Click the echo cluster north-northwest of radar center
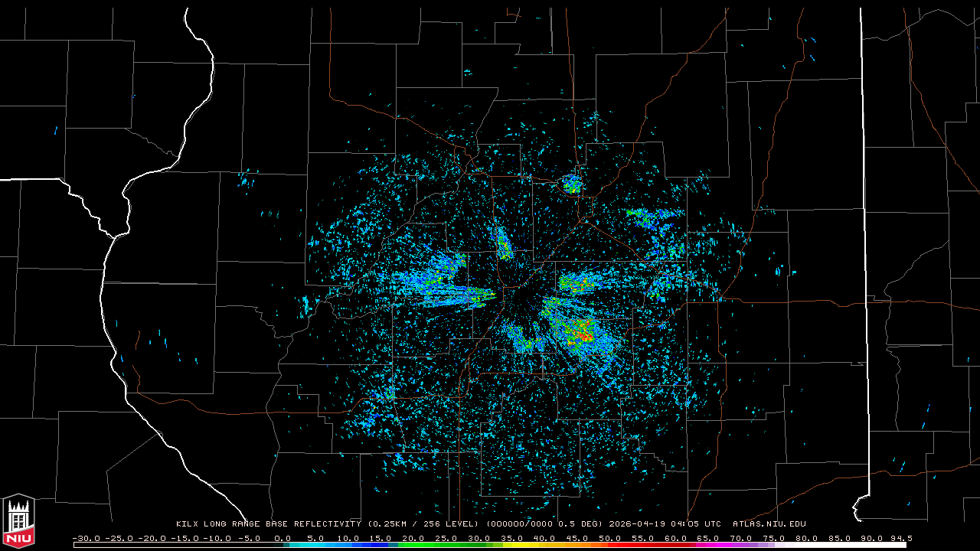Image resolution: width=980 pixels, height=551 pixels. click(x=503, y=243)
